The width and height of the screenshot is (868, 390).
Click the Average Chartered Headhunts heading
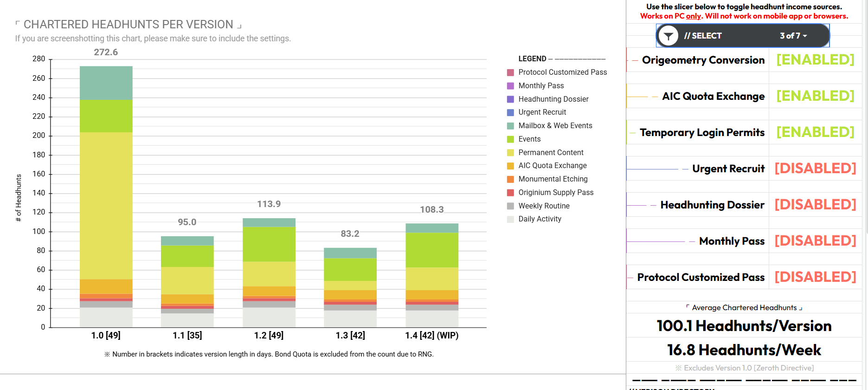(x=744, y=307)
